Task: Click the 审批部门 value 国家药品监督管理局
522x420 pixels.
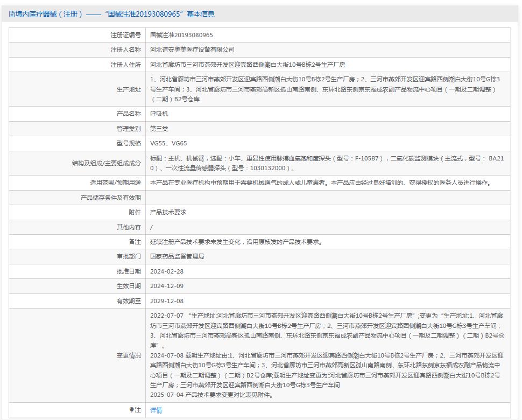Action: coord(175,257)
